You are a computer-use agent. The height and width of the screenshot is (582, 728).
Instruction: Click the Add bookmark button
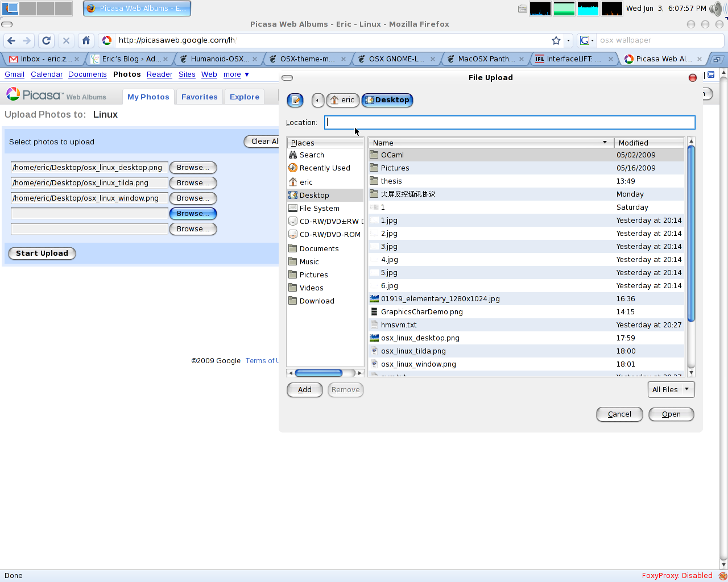[x=305, y=390]
